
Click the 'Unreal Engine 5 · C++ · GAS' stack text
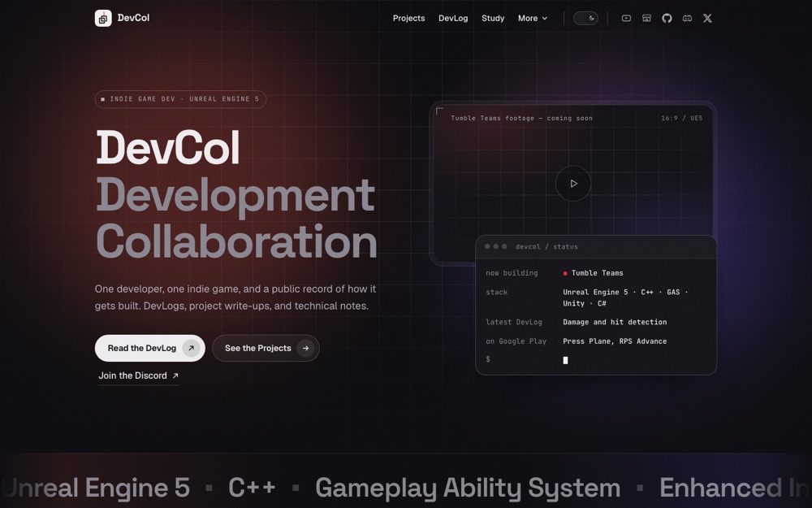(x=625, y=297)
